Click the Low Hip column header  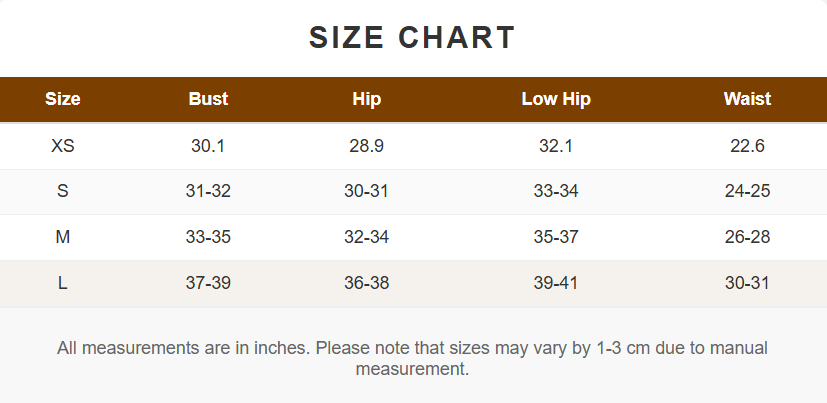point(556,99)
